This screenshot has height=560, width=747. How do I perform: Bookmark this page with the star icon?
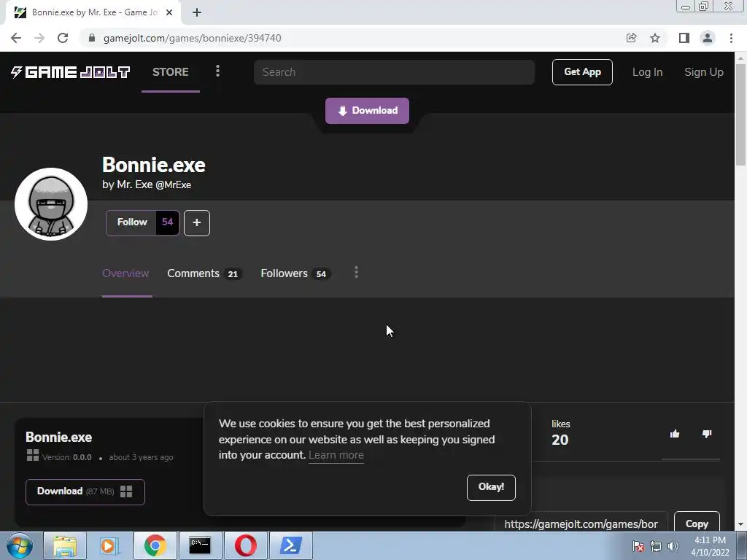click(655, 38)
